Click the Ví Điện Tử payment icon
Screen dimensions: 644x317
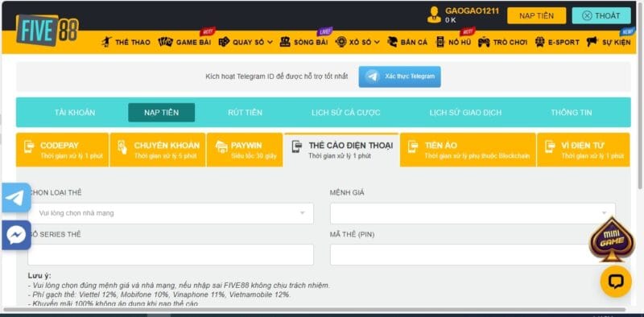click(x=550, y=147)
